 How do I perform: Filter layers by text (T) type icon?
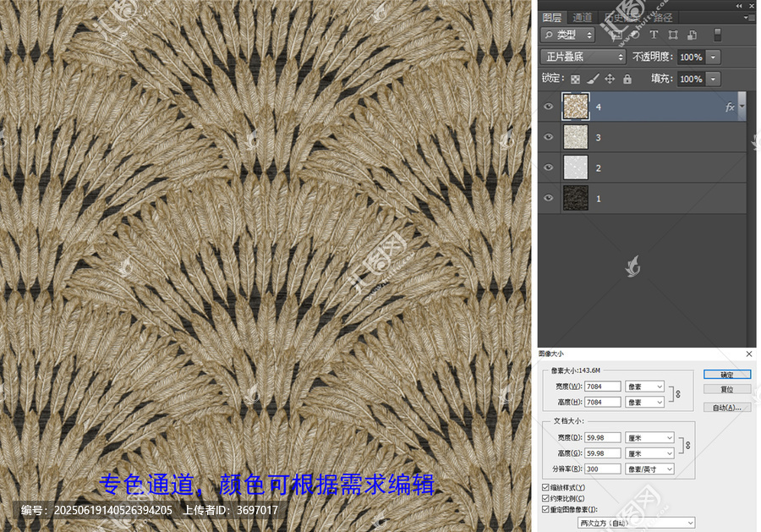click(x=654, y=35)
